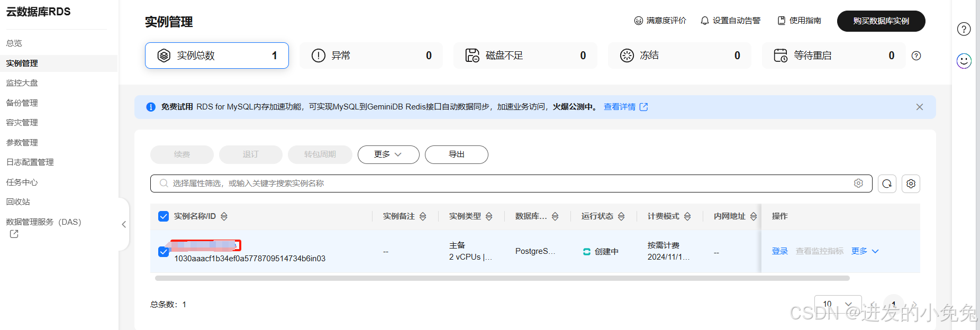Sort by 实例类型 column
This screenshot has height=330, width=980.
tap(489, 216)
